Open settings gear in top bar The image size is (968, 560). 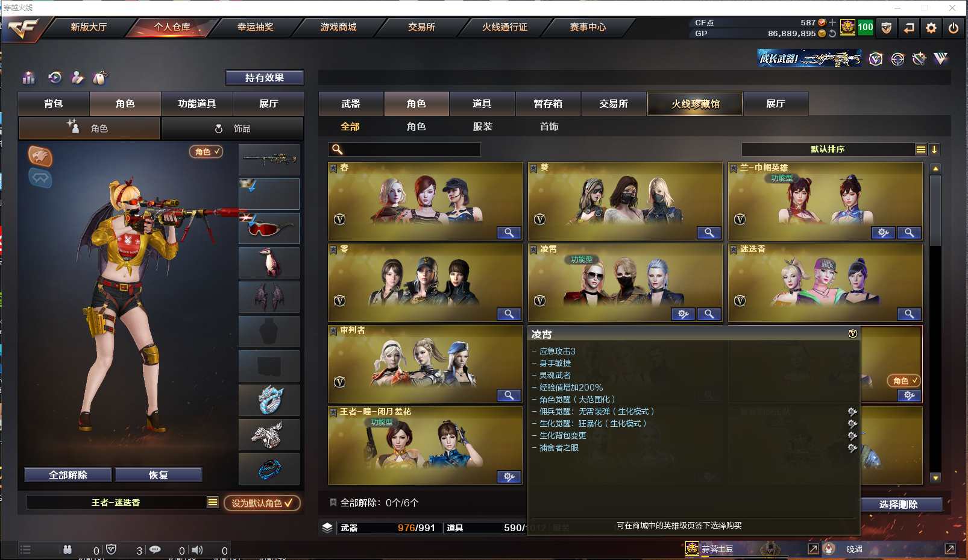(x=931, y=28)
